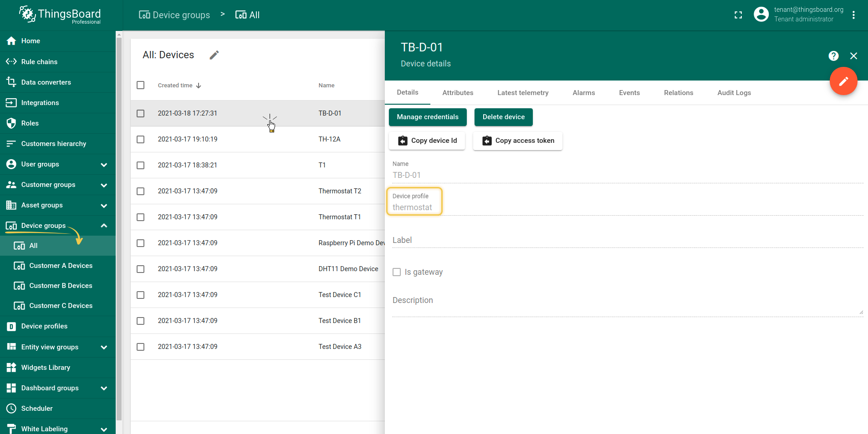This screenshot has width=868, height=434.
Task: Click the Manage credentials button
Action: (427, 117)
